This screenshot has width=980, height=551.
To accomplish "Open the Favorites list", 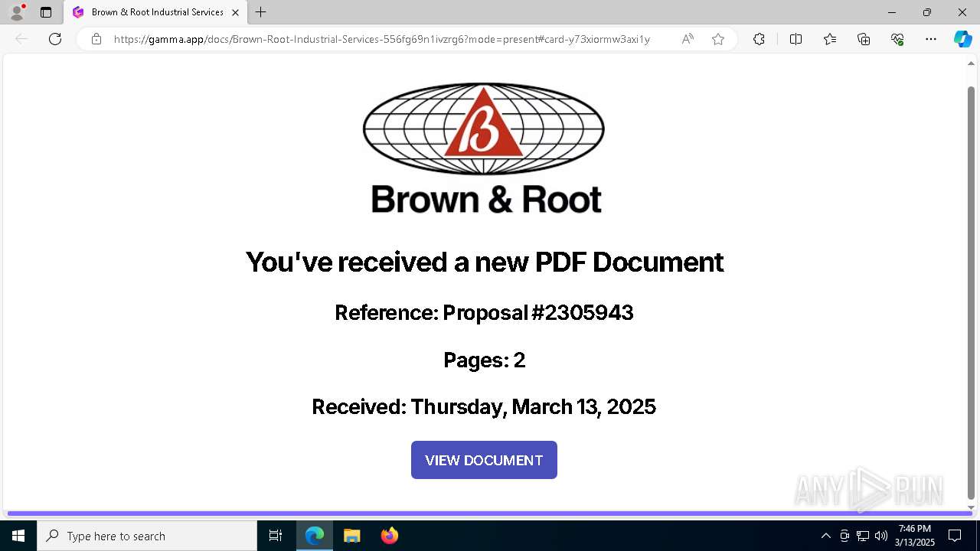I will click(830, 39).
